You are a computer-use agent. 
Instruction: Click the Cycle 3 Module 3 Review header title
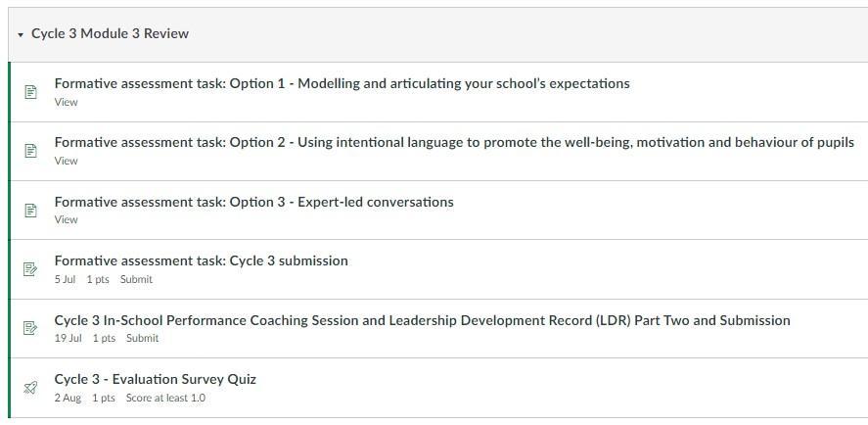[x=110, y=33]
